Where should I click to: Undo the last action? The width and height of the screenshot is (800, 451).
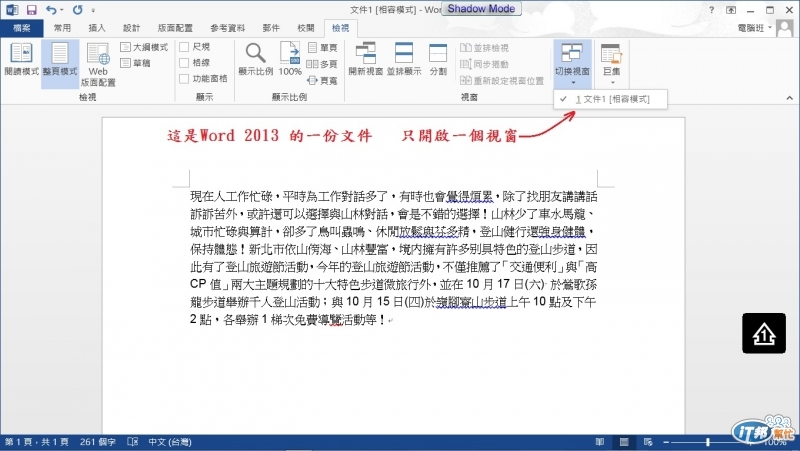click(x=51, y=10)
